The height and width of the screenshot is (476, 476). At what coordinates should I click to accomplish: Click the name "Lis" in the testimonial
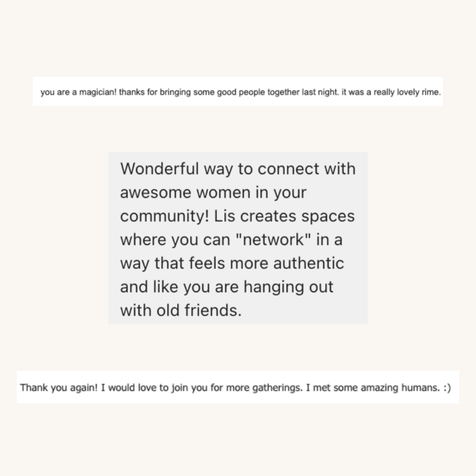click(224, 216)
